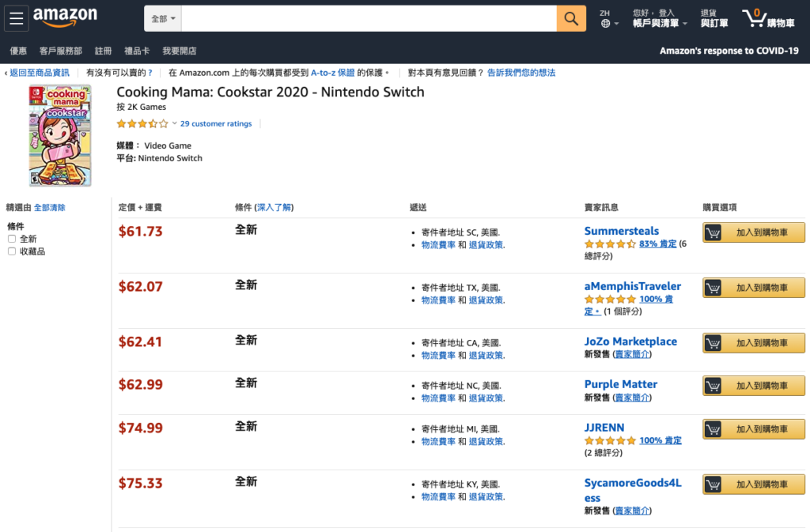Click the product star rating icons
Screen dimensions: 810x532
142,123
